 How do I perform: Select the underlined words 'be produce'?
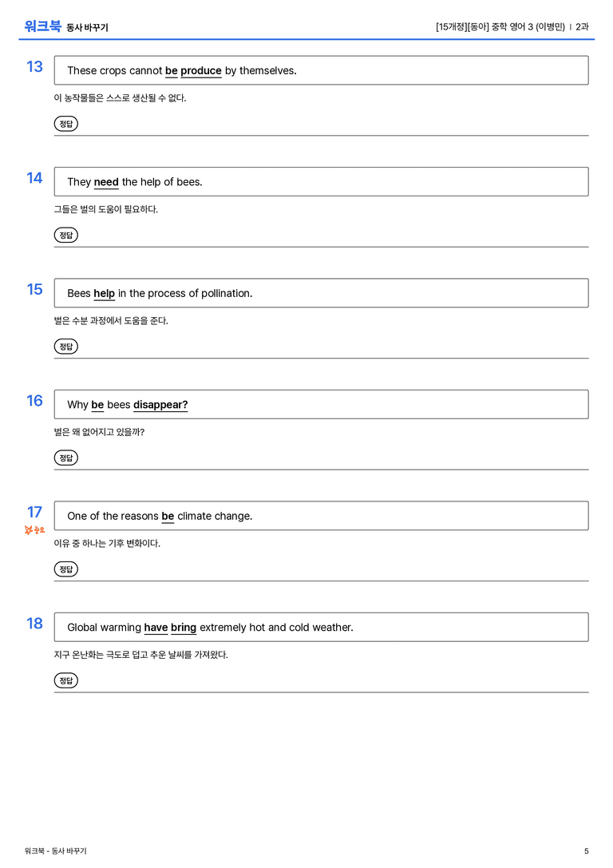(193, 71)
